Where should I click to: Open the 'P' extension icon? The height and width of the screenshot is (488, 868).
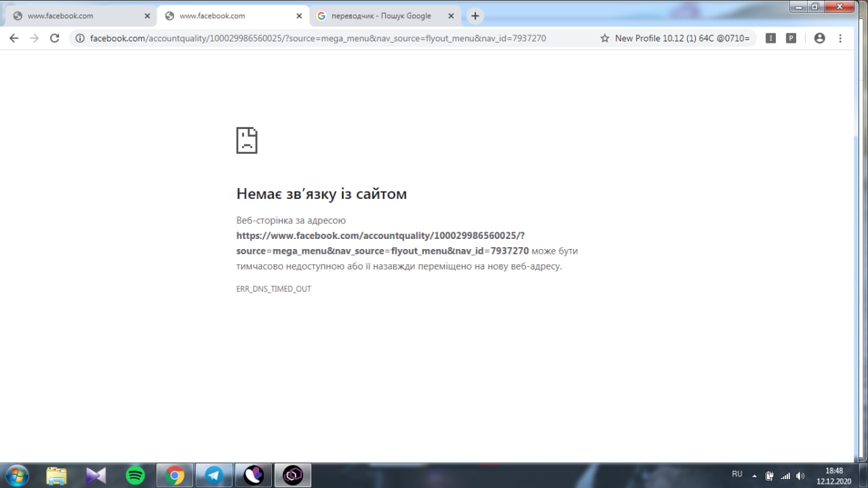(x=791, y=39)
